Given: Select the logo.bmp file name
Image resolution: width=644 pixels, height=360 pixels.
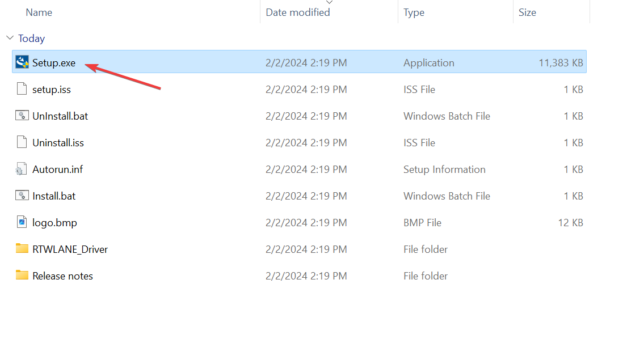Looking at the screenshot, I should pos(54,222).
